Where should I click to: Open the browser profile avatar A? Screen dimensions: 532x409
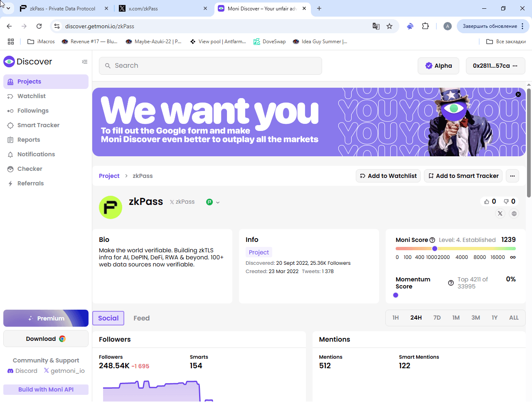pos(448,26)
